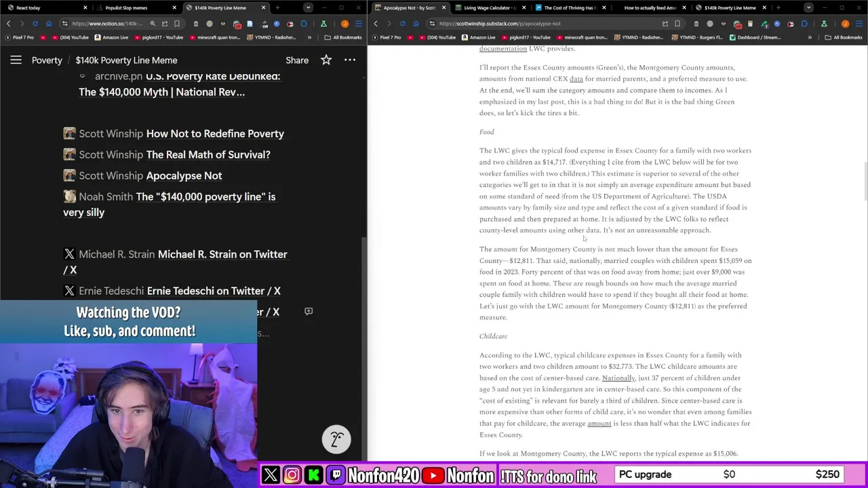The width and height of the screenshot is (868, 488).
Task: Open Amazon Live bookmark in left browser
Action: click(112, 37)
